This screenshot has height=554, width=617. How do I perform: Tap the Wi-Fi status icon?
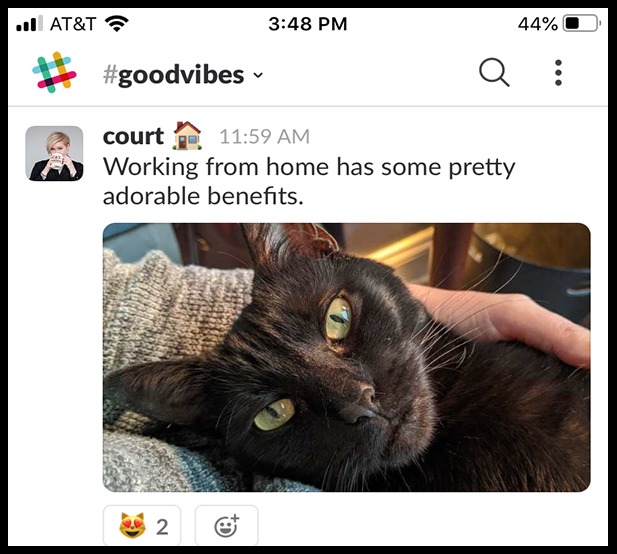pyautogui.click(x=116, y=24)
